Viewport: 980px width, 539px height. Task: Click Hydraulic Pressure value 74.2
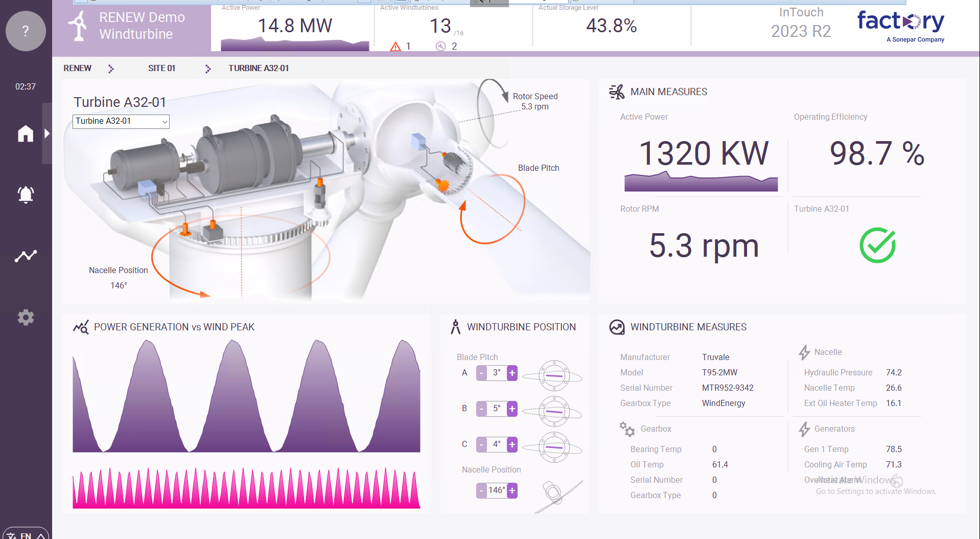894,372
